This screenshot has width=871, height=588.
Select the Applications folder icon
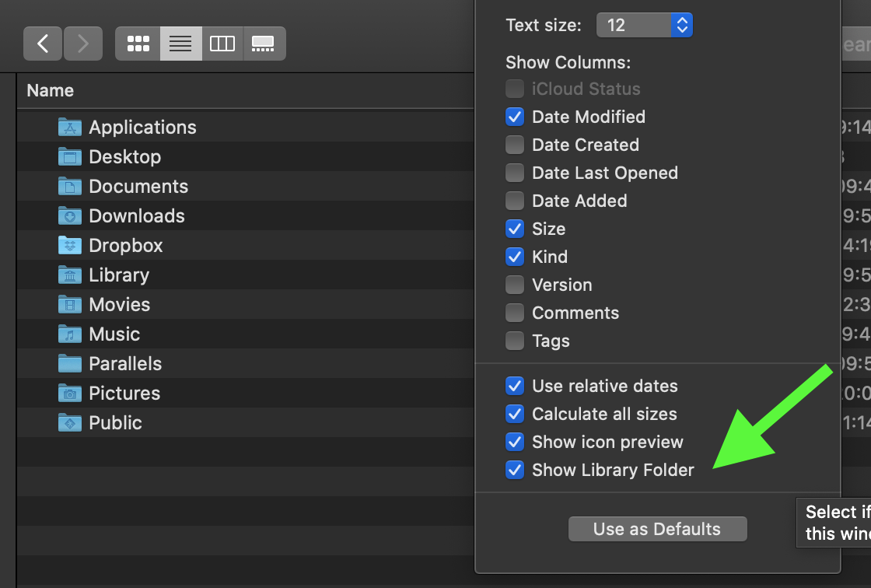(70, 128)
